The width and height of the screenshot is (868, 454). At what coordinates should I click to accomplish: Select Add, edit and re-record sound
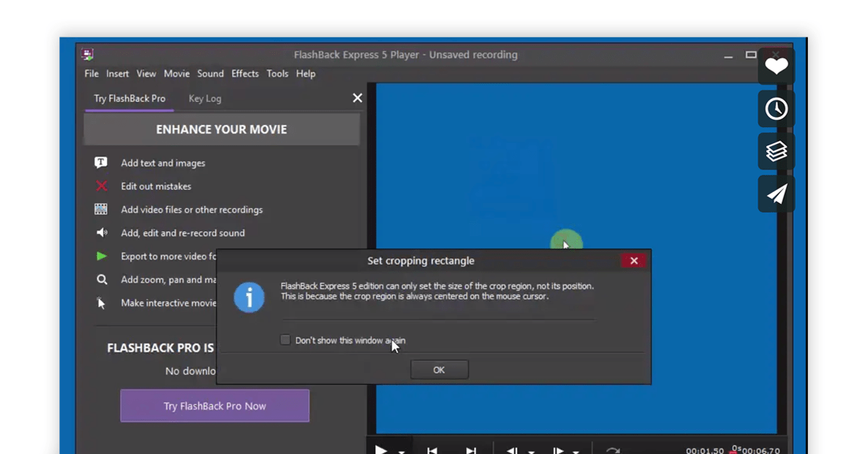[x=183, y=233]
